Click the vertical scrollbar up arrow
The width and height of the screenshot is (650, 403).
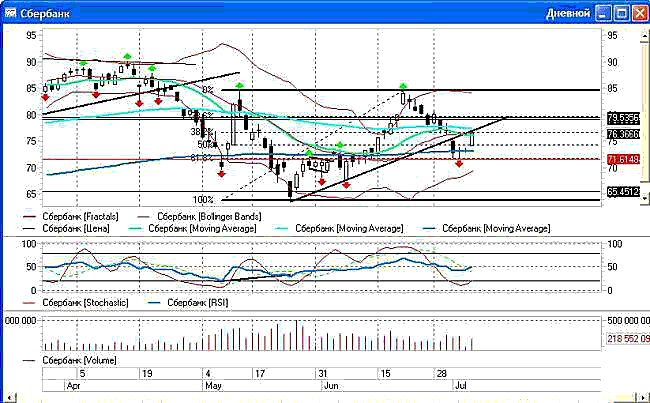645,36
